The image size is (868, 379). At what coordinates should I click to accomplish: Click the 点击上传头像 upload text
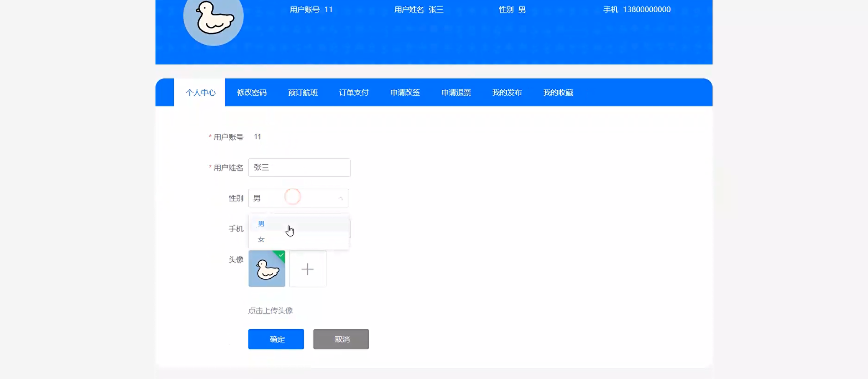271,310
